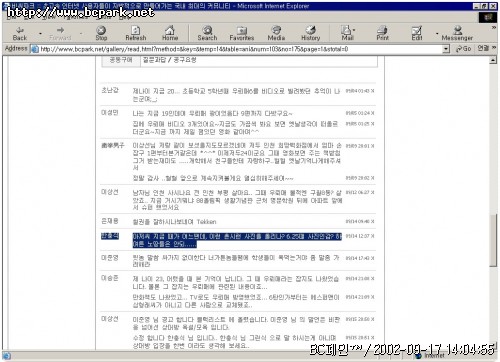Go back using the Back toolbar button
500x362 pixels.
(20, 33)
